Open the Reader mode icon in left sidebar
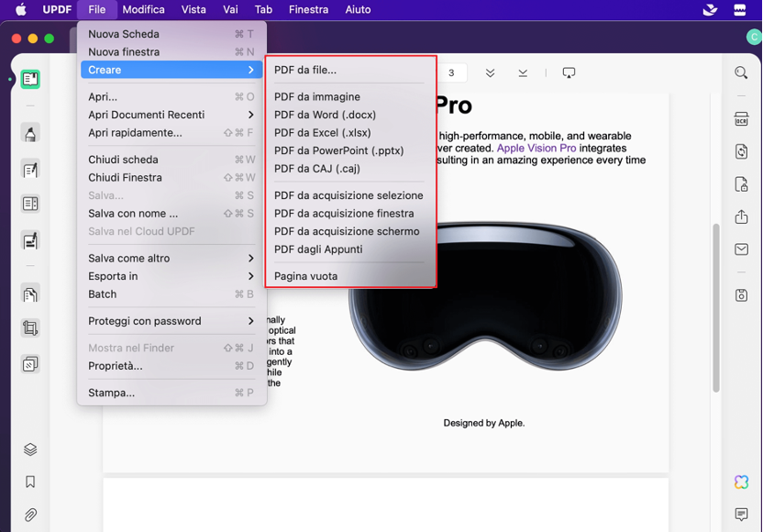 pyautogui.click(x=30, y=80)
